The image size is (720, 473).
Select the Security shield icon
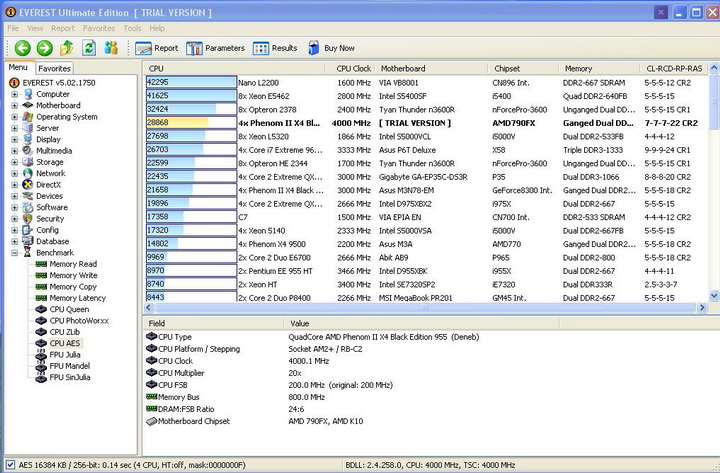[x=28, y=219]
